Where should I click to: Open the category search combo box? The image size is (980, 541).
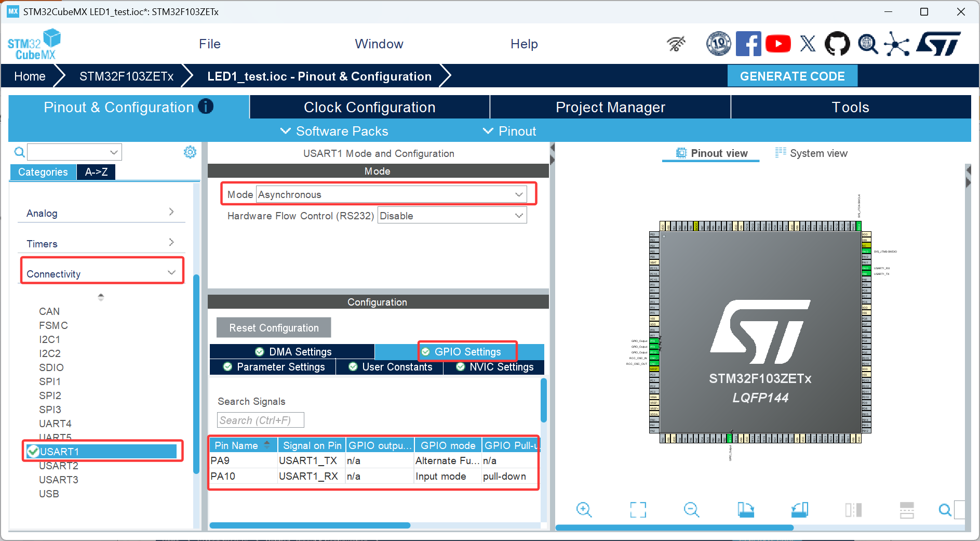coord(74,152)
